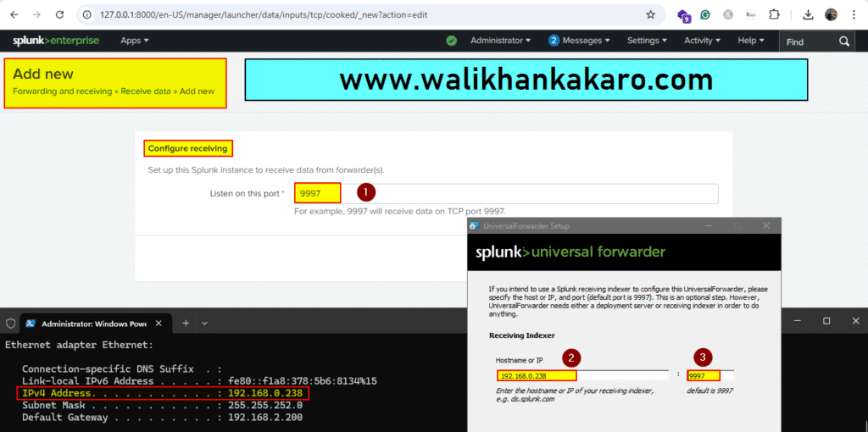Image resolution: width=868 pixels, height=432 pixels.
Task: Click the receiving indexer port field
Action: pos(711,375)
